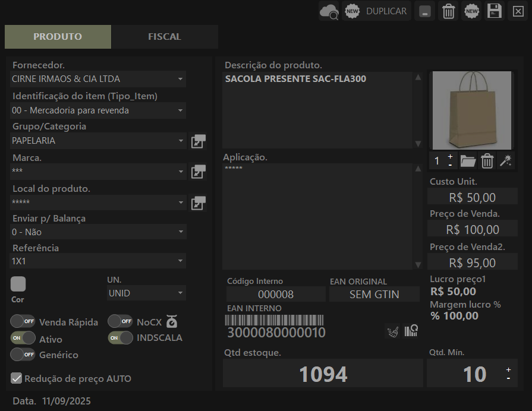Click the floppy disk save icon
Screen dimensions: 532x411
(x=494, y=11)
